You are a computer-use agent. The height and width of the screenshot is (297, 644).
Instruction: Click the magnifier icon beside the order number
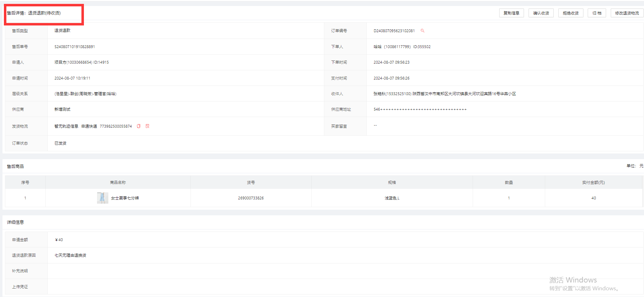tap(422, 31)
